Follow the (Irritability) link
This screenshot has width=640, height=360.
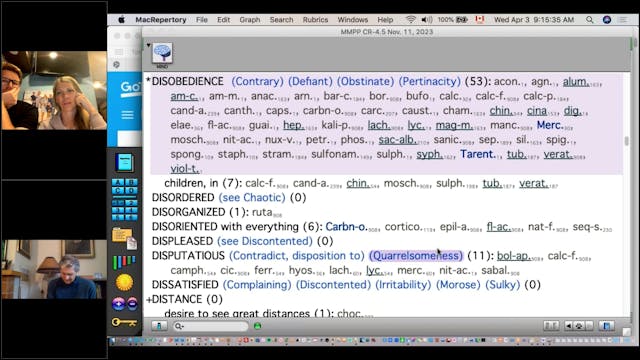point(403,285)
